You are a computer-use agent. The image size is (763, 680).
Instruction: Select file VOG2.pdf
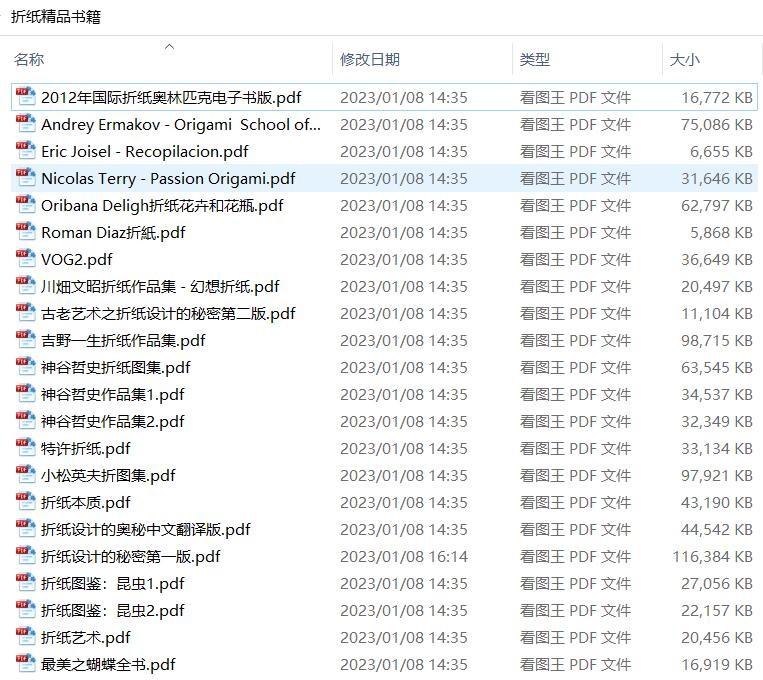[x=76, y=259]
